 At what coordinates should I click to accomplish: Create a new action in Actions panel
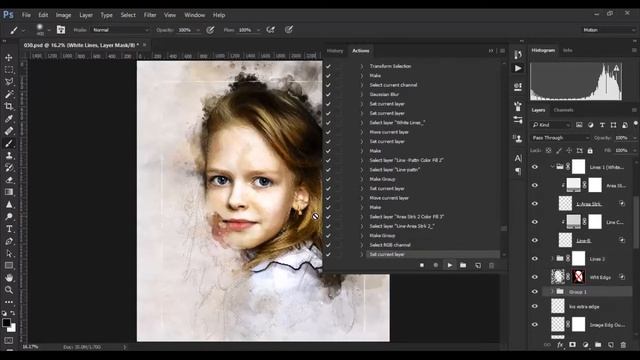[478, 265]
